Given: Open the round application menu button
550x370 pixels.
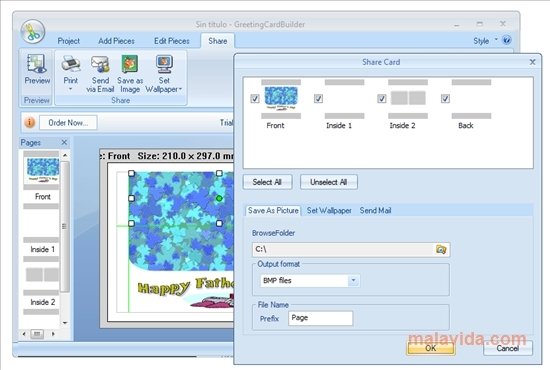Looking at the screenshot, I should [x=33, y=32].
